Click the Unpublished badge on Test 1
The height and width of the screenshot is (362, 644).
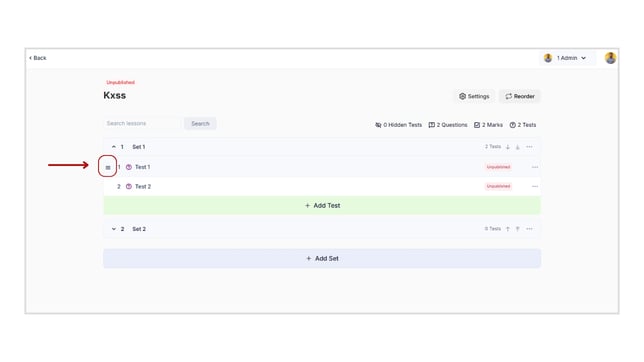click(x=498, y=167)
